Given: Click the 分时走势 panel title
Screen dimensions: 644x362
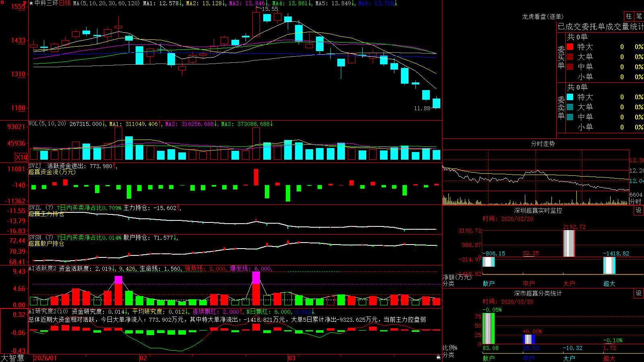Looking at the screenshot, I should (x=543, y=144).
